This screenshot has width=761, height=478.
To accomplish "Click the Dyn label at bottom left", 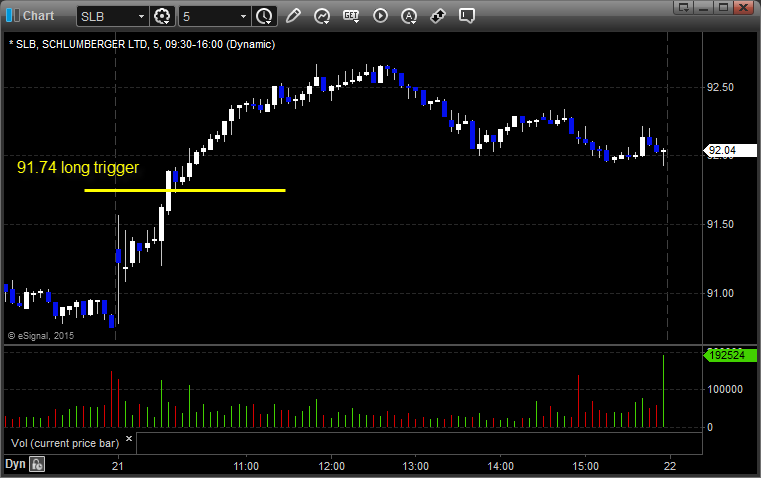I will point(15,464).
